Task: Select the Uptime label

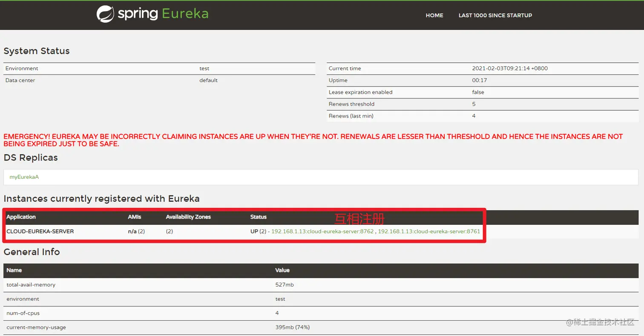Action: 338,80
